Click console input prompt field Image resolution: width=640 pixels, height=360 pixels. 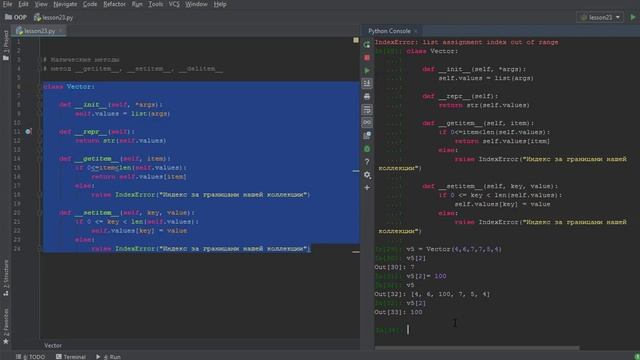tap(506, 330)
